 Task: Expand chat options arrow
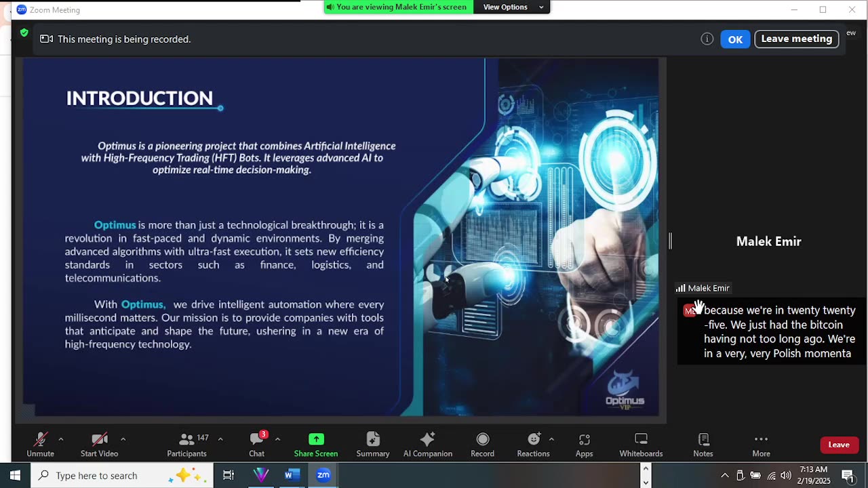point(277,439)
